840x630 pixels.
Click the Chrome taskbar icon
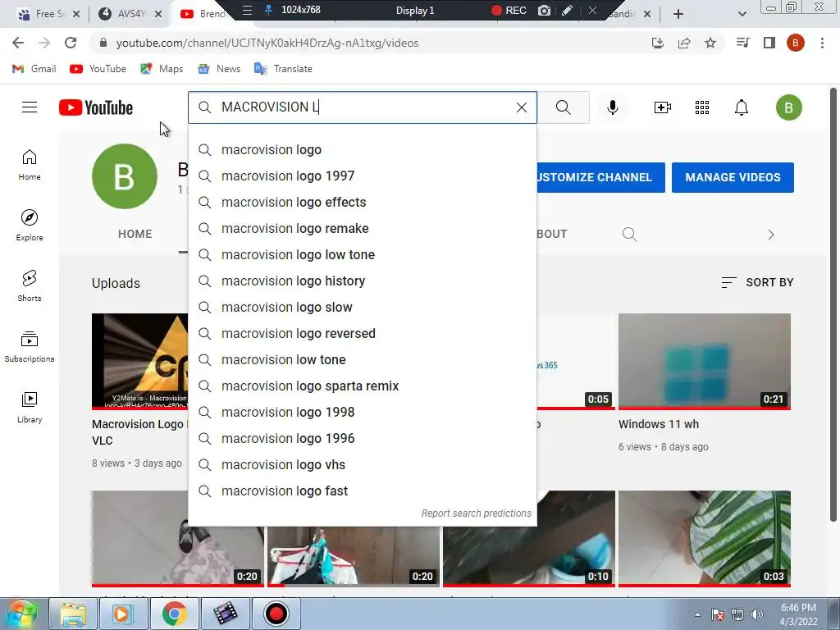pyautogui.click(x=174, y=614)
